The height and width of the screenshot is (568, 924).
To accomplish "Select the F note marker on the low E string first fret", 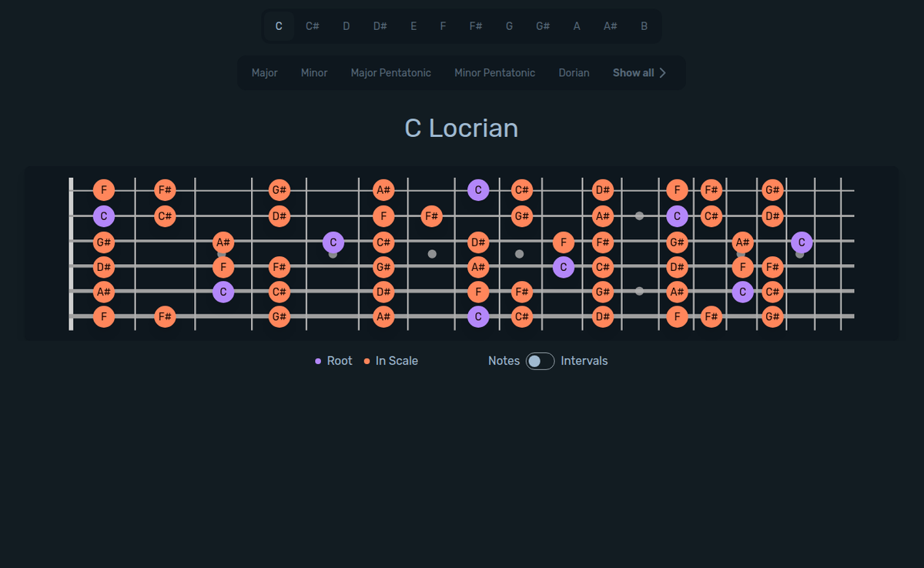I will pos(104,316).
